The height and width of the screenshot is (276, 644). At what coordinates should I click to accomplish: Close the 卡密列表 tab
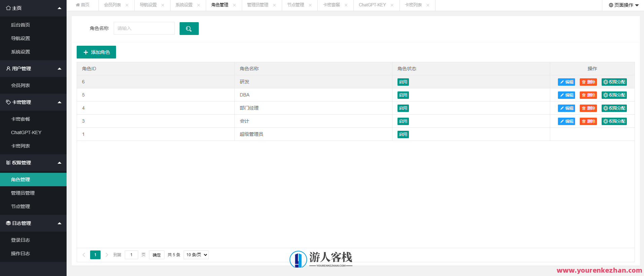pyautogui.click(x=428, y=5)
